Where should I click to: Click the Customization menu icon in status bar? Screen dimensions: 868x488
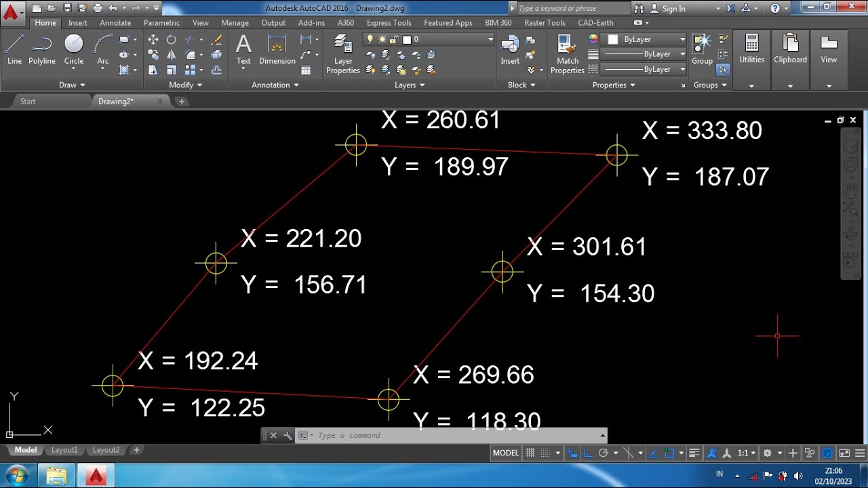click(x=860, y=453)
